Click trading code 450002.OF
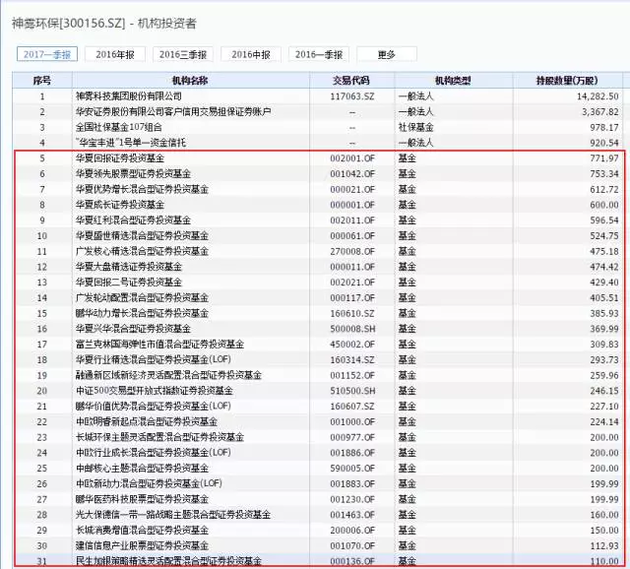This screenshot has height=569, width=630. pos(352,344)
